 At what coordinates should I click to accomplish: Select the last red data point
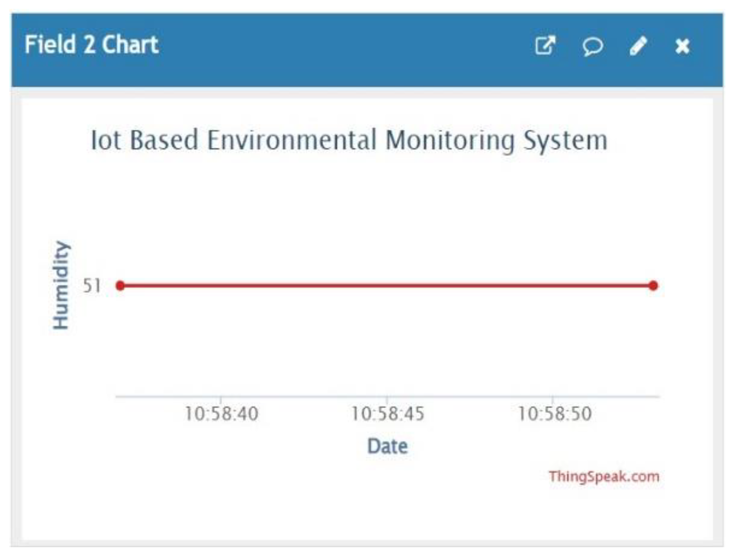[x=653, y=286]
